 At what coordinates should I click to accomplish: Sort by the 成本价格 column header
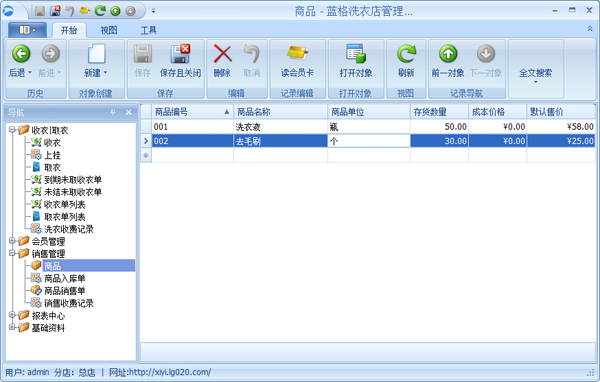[x=497, y=112]
